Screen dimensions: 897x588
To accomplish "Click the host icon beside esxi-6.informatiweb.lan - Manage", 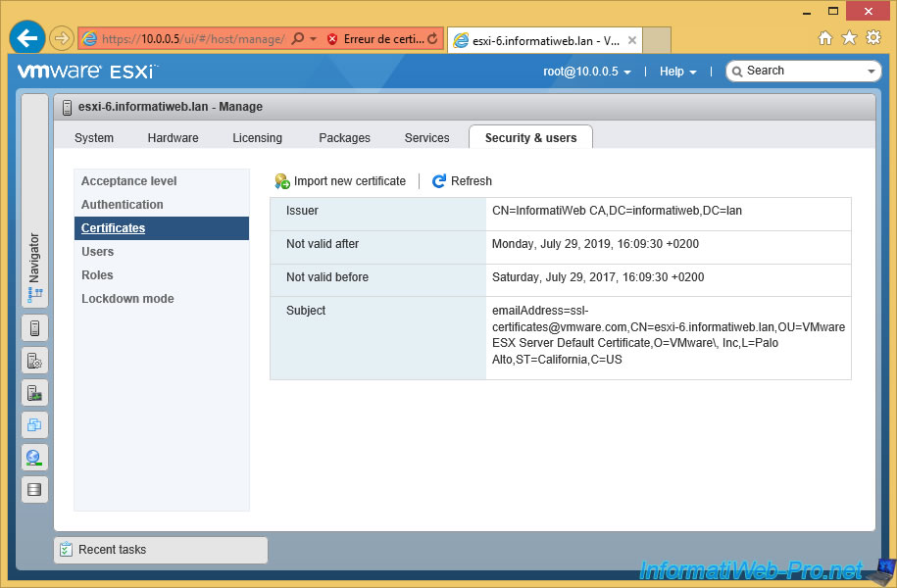I will 67,107.
